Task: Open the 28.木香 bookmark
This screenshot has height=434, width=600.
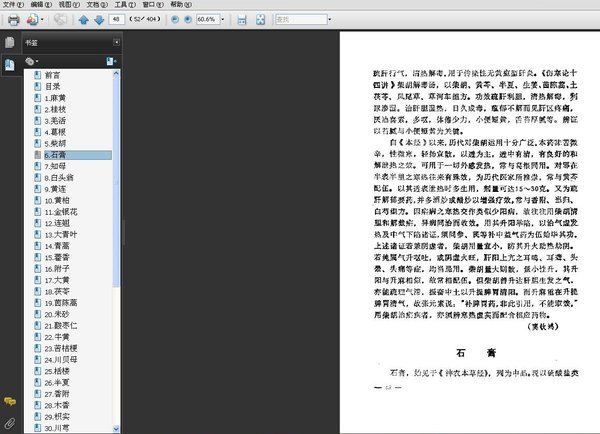Action: point(57,405)
